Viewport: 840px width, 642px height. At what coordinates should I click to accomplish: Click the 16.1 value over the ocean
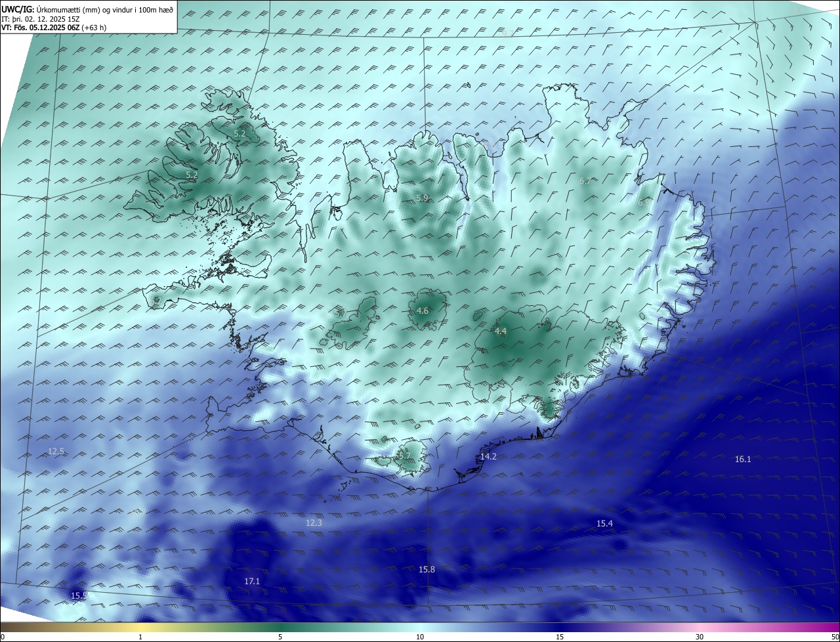click(743, 460)
